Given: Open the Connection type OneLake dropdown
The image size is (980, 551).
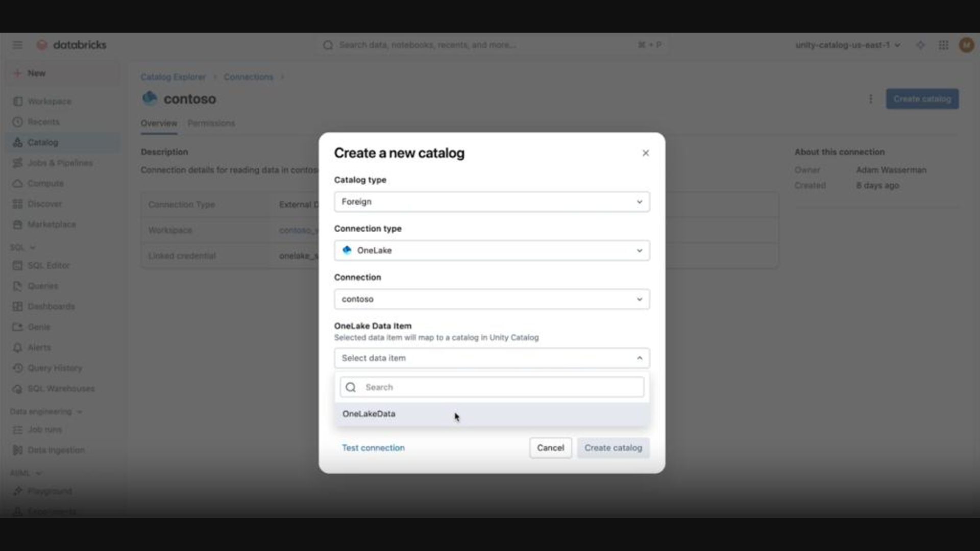Looking at the screenshot, I should coord(492,251).
